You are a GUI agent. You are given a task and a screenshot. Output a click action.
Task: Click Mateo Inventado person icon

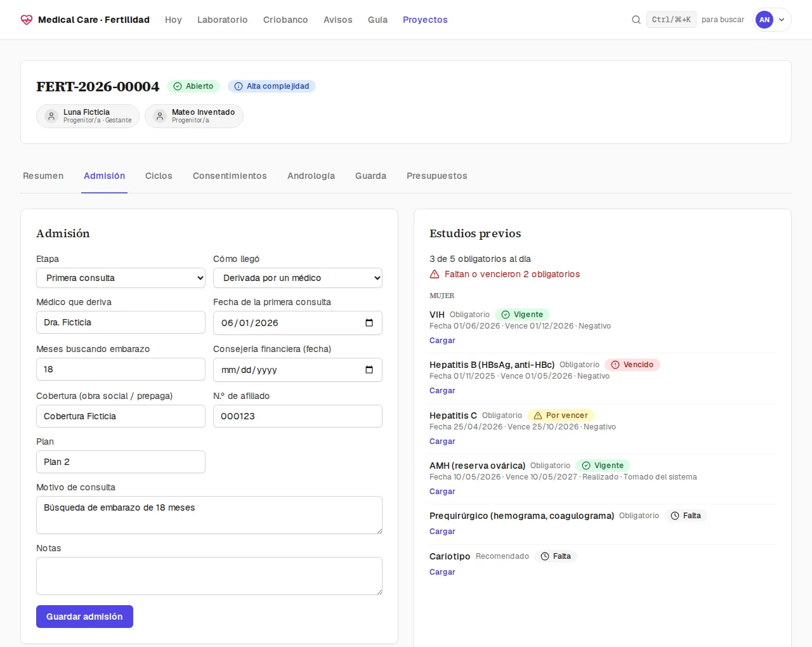(160, 116)
